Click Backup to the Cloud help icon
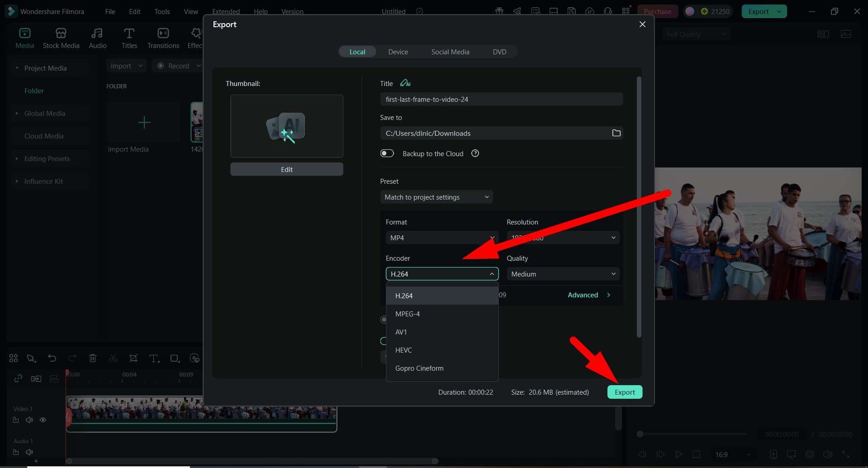 click(475, 153)
